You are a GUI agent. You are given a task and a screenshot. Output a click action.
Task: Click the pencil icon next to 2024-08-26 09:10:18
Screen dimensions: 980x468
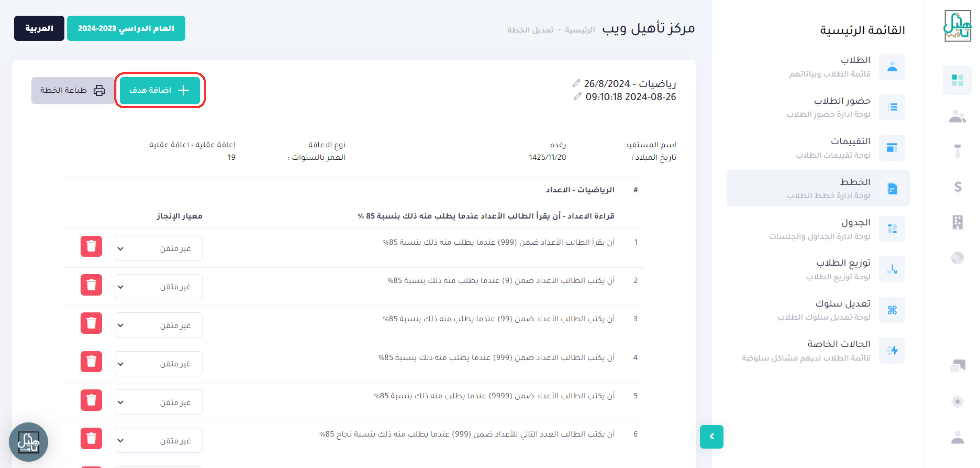pyautogui.click(x=577, y=96)
